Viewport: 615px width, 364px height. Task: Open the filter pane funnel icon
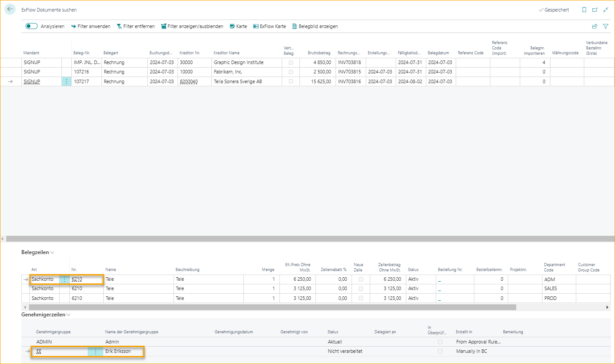pyautogui.click(x=606, y=26)
